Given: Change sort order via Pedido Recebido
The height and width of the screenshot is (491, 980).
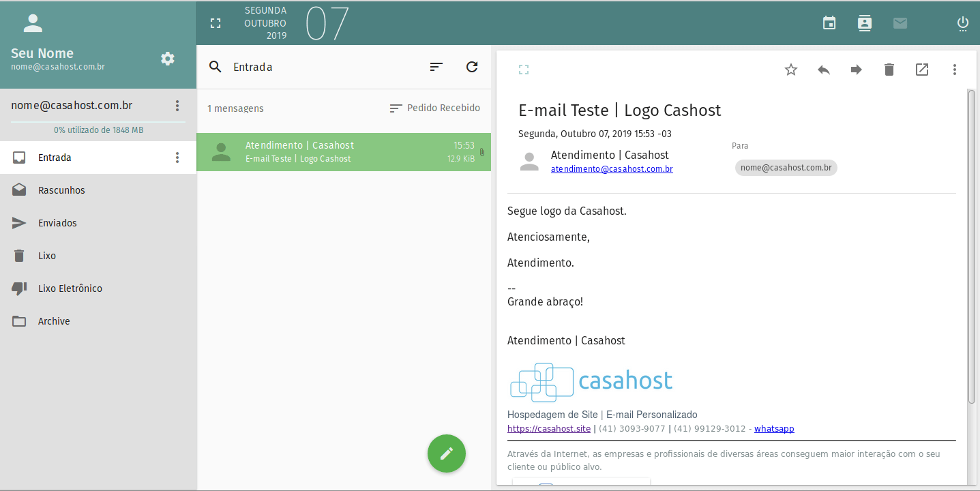Looking at the screenshot, I should [434, 108].
